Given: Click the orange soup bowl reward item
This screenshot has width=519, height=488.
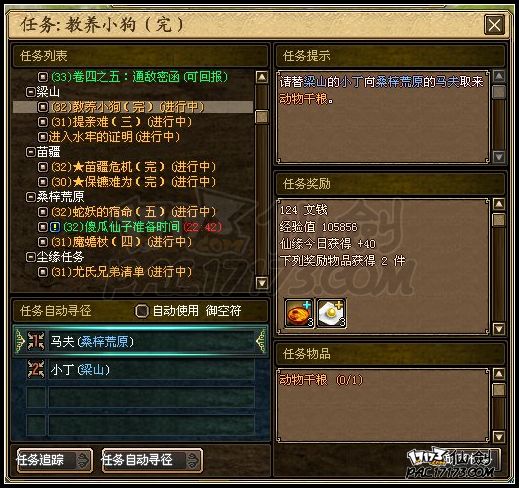Looking at the screenshot, I should (299, 313).
